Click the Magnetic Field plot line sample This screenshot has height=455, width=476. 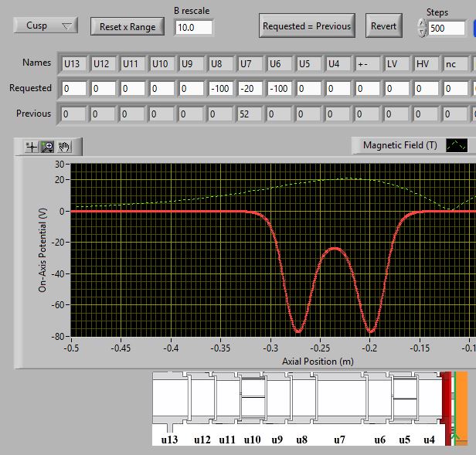point(457,145)
